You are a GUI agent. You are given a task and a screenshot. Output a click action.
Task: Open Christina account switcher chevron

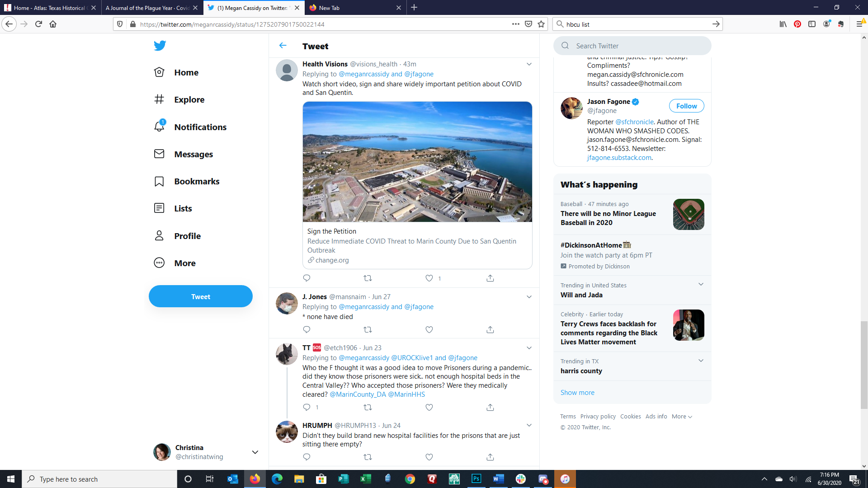(255, 452)
